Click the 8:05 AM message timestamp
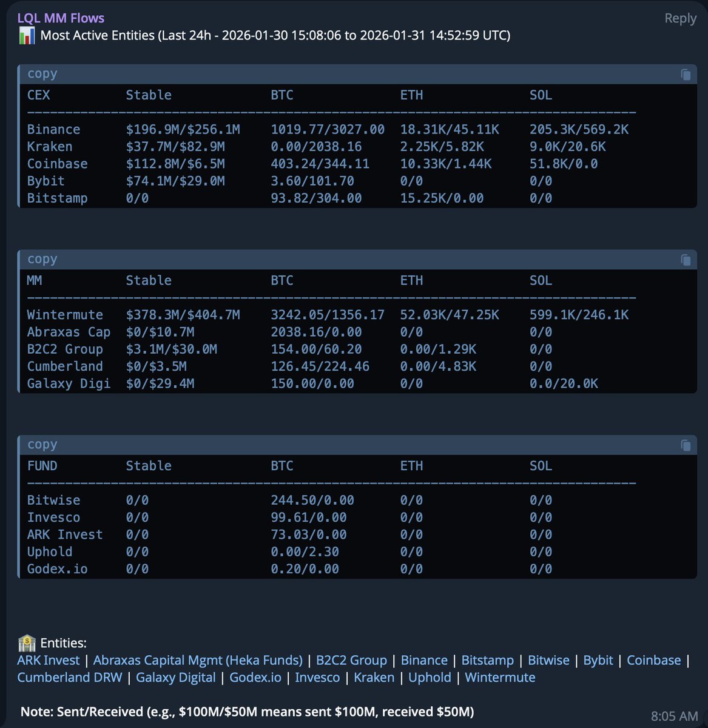Viewport: 708px width, 728px height. coord(674,716)
